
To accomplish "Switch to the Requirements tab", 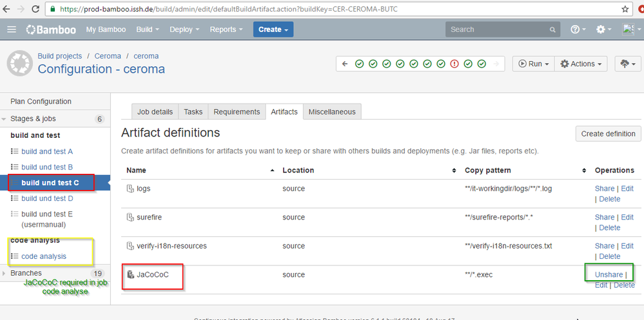I will click(237, 111).
